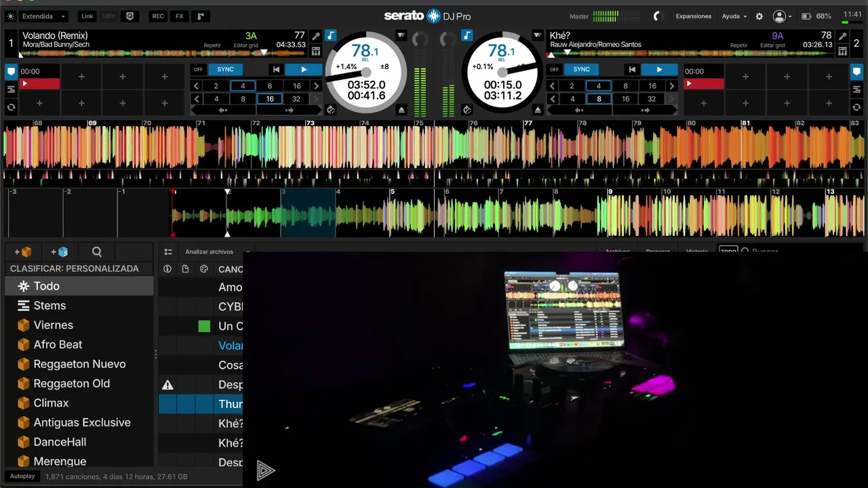Add a new crate
Screen dimensions: 868x488
23,252
